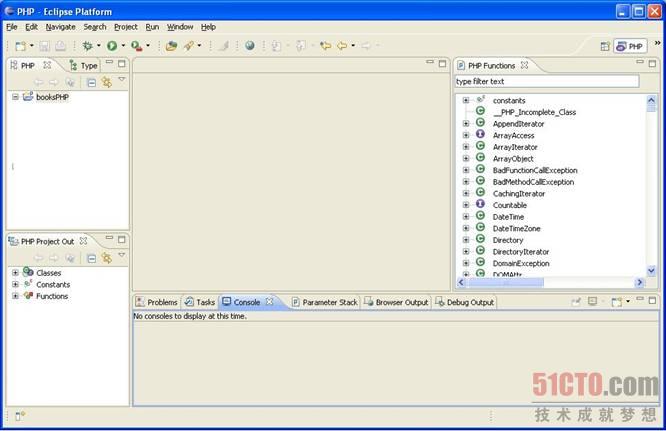Click the PHP Functions horizontal scrollbar right arrow
This screenshot has height=431, width=666.
click(639, 282)
